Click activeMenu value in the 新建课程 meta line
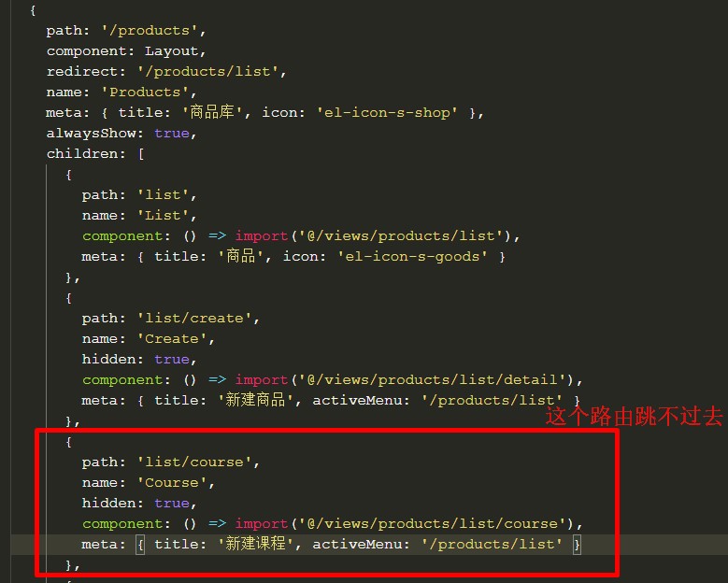728x583 pixels. point(492,545)
